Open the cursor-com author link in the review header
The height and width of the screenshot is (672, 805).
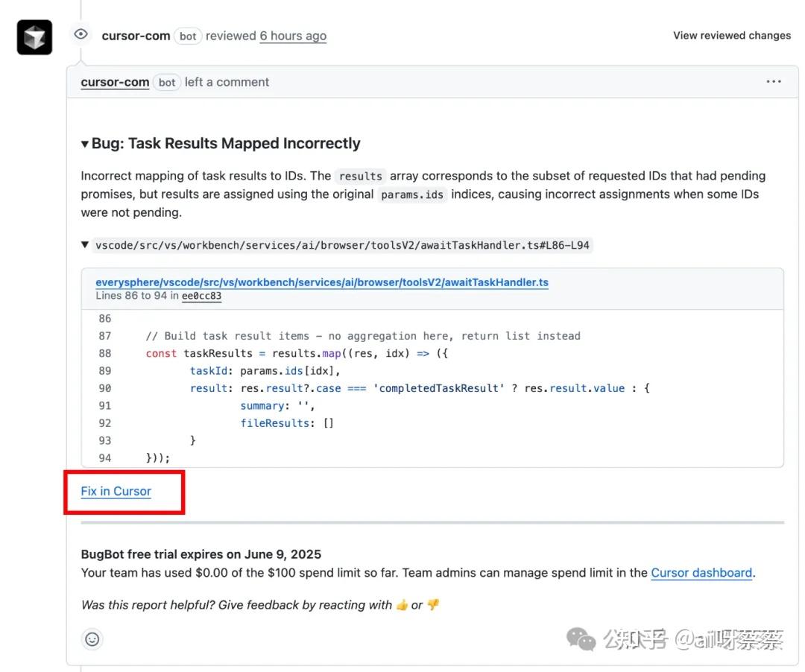click(x=136, y=36)
